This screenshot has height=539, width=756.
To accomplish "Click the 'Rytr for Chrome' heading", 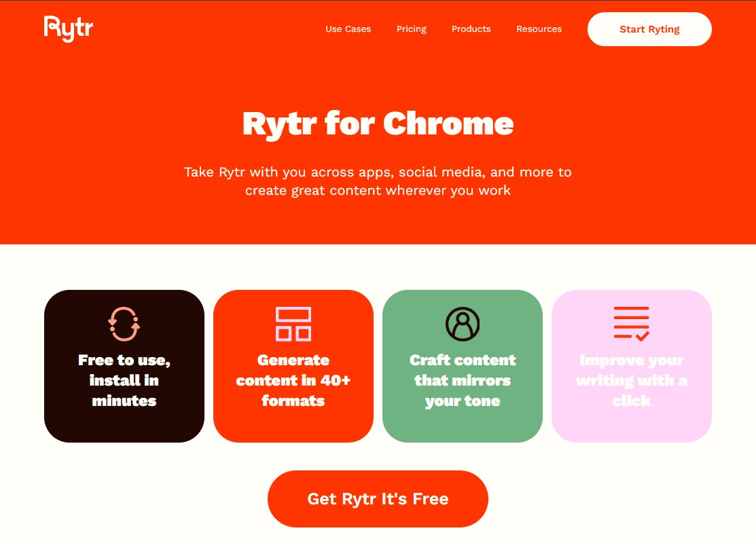I will pos(378,124).
